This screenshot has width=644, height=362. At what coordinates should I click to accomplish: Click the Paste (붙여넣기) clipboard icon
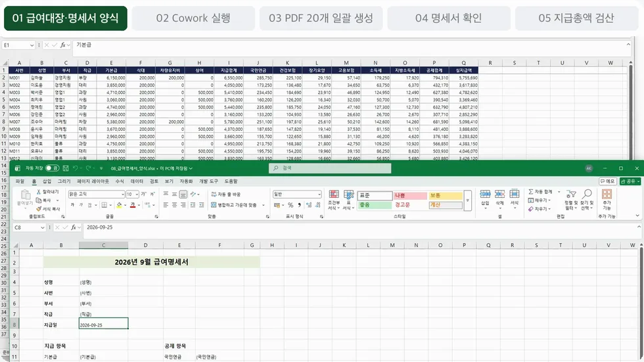point(25,195)
